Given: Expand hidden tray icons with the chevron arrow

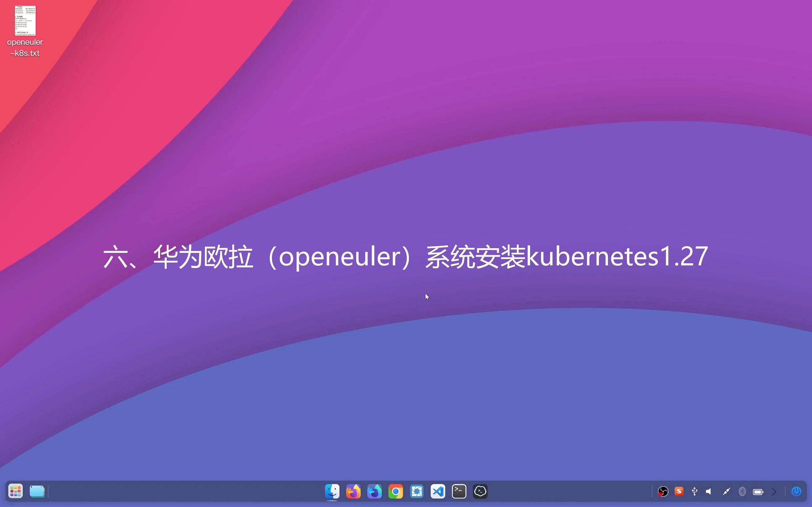Looking at the screenshot, I should [774, 491].
